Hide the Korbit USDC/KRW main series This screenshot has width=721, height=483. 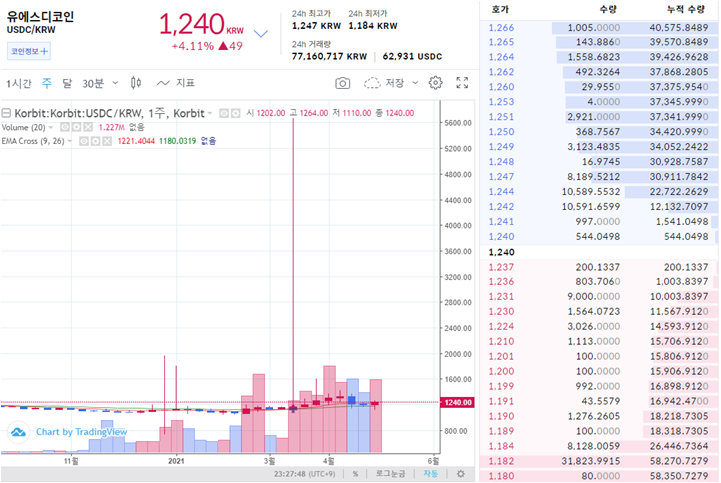click(224, 113)
